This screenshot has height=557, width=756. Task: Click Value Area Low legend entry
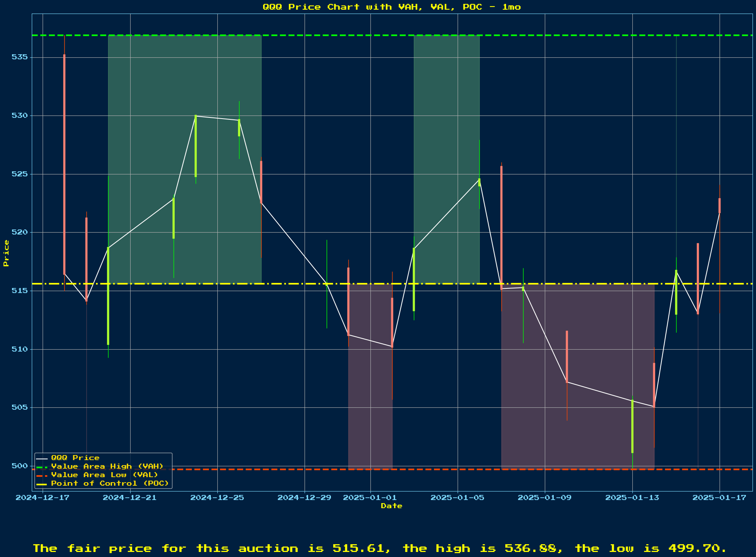[104, 475]
